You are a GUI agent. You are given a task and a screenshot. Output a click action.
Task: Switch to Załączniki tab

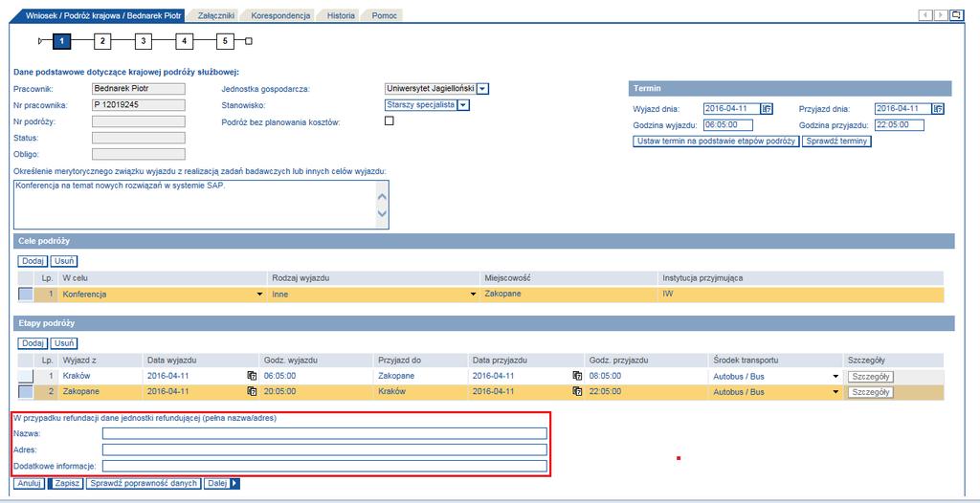(x=215, y=15)
